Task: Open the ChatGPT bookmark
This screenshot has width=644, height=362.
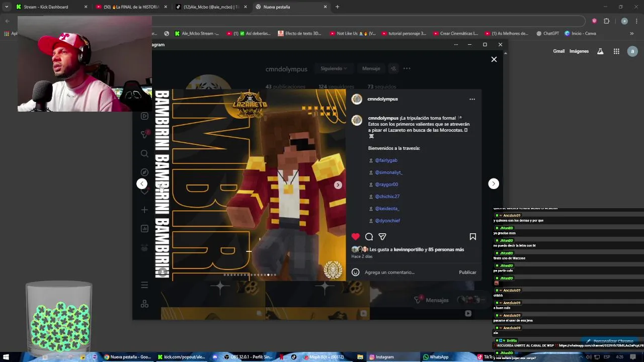Action: (547, 34)
